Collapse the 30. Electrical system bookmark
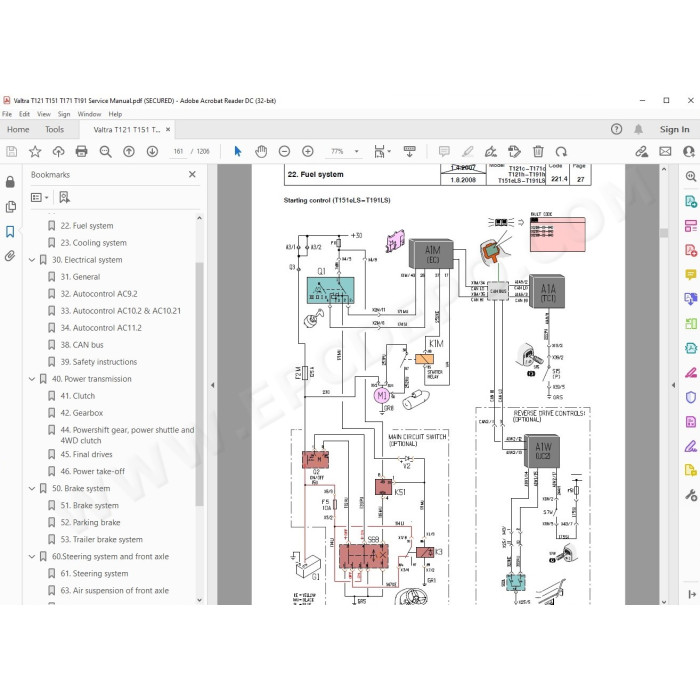Image resolution: width=700 pixels, height=700 pixels. [32, 260]
